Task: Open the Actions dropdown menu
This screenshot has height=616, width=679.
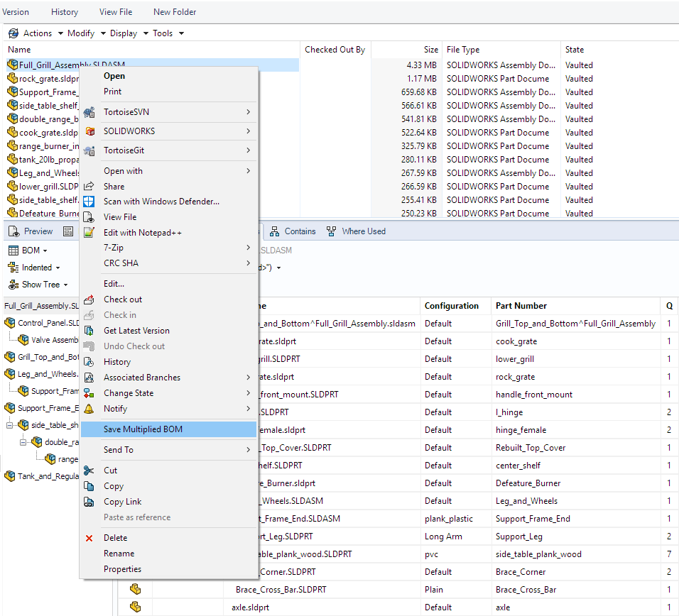Action: click(x=43, y=33)
